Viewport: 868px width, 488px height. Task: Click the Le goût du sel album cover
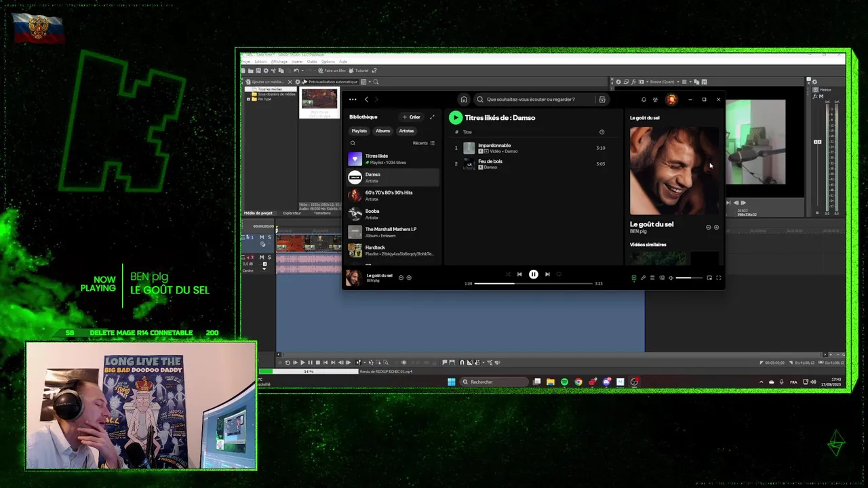(674, 171)
